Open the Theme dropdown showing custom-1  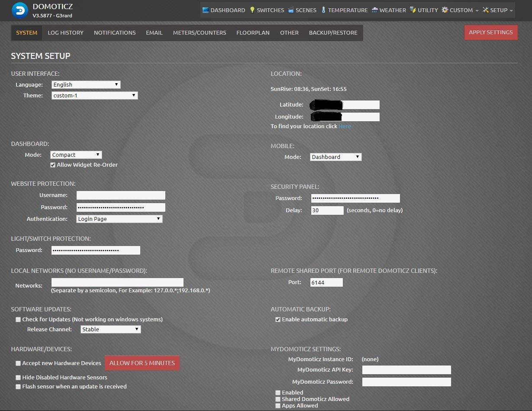(x=95, y=95)
